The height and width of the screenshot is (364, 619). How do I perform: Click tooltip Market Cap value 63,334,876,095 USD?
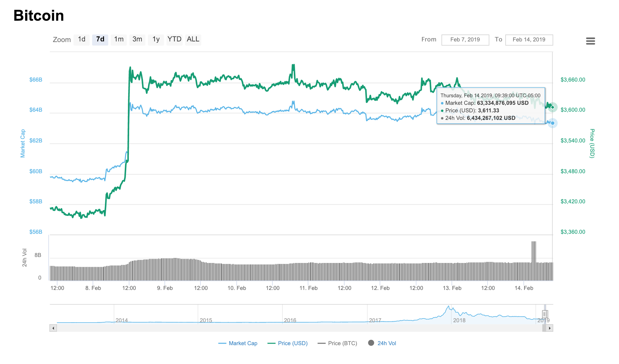pos(503,103)
